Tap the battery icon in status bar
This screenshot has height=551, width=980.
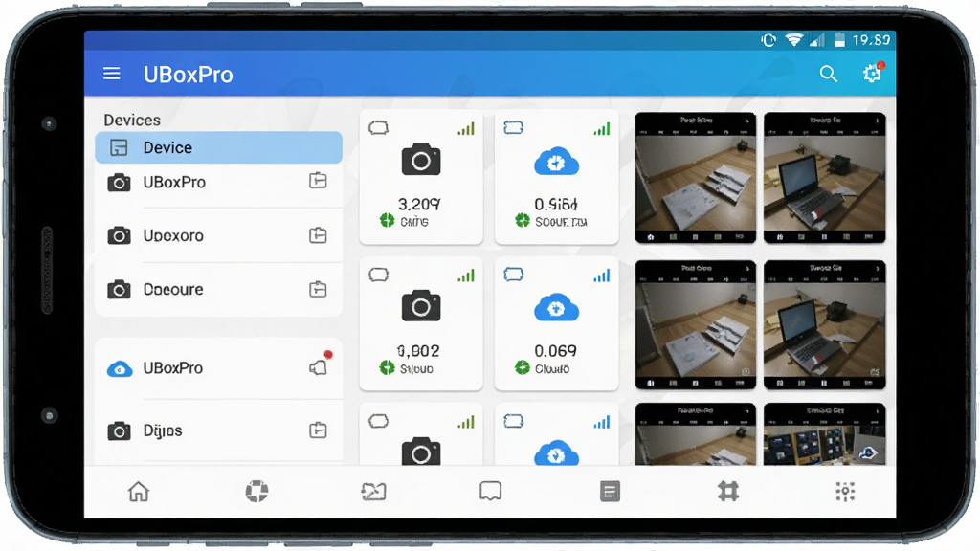pyautogui.click(x=839, y=40)
